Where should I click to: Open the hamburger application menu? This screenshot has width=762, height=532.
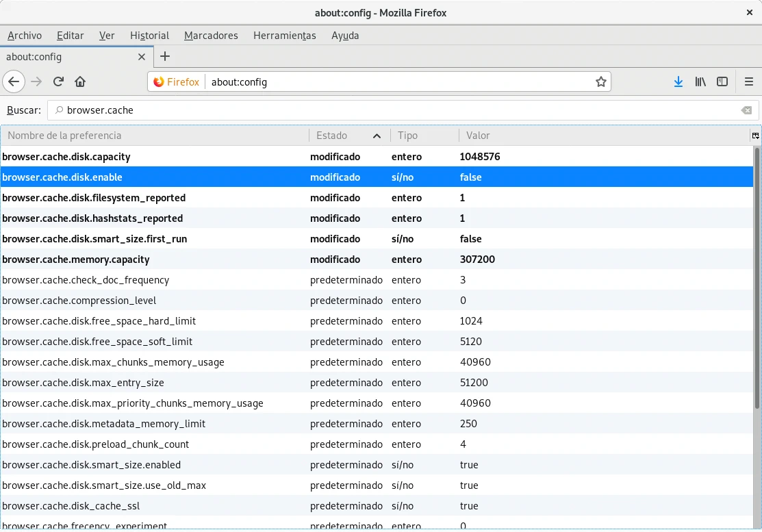[x=749, y=81]
